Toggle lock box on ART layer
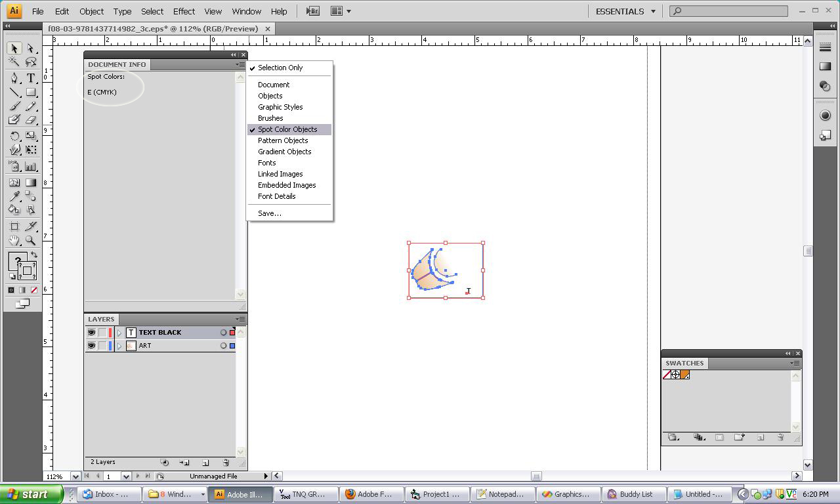This screenshot has width=840, height=504. click(x=102, y=346)
